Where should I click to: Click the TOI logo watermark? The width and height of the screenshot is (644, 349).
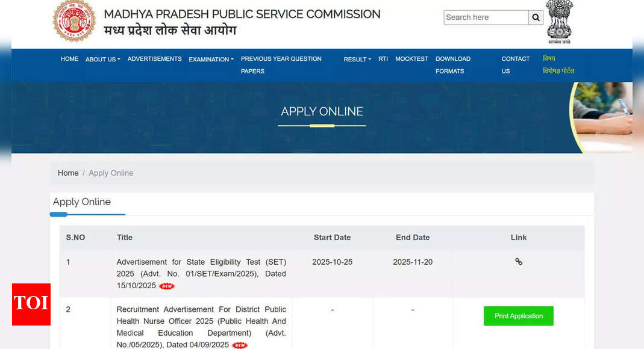click(31, 305)
